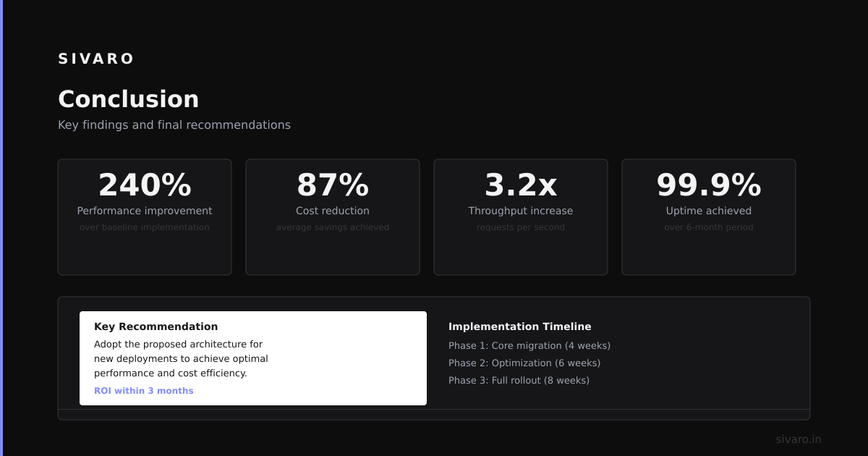This screenshot has width=868, height=456.
Task: Click the ROI within 3 months link
Action: [x=144, y=391]
